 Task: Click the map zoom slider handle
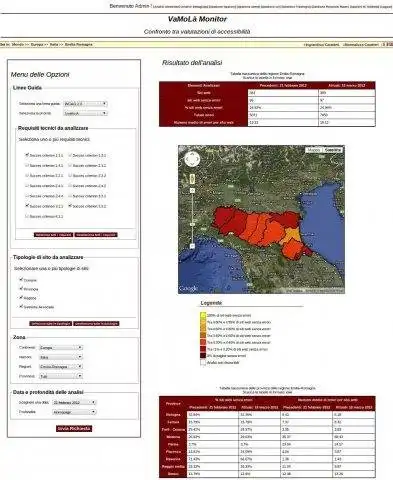pyautogui.click(x=192, y=224)
